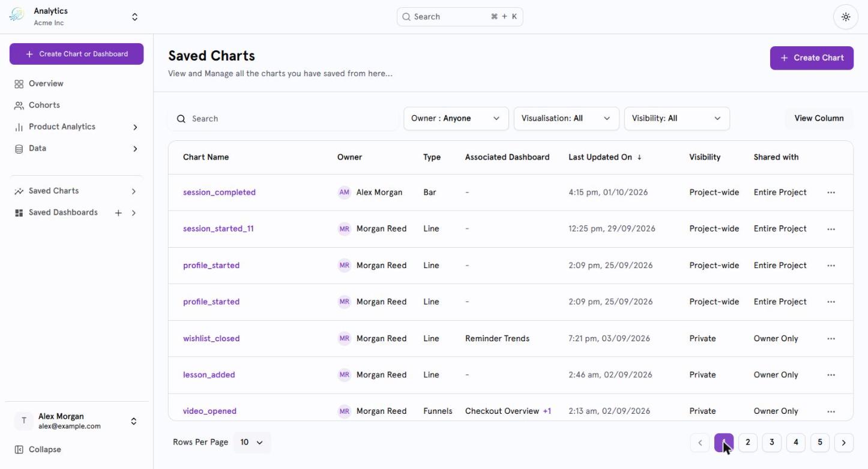Change Rows Per Page dropdown

click(252, 443)
